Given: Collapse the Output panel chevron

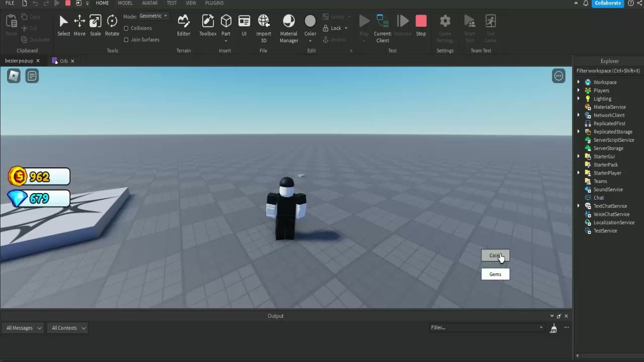Looking at the screenshot, I should coord(552,316).
